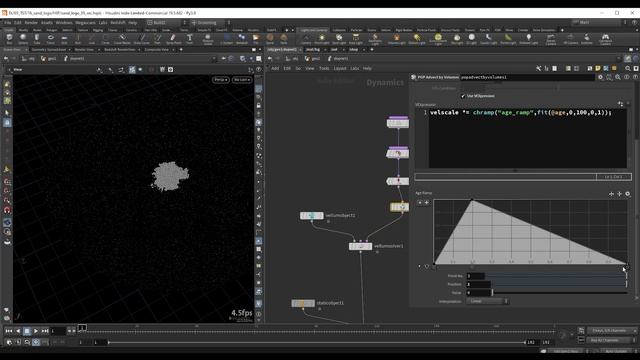Toggle the highlighted snapping icon in viewport toolbar
The image size is (640, 360).
coord(132,70)
